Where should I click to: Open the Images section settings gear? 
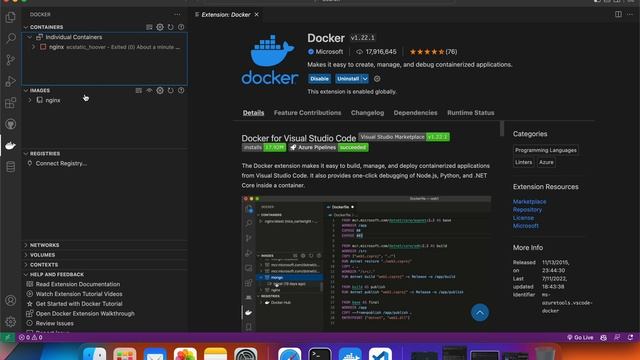pyautogui.click(x=160, y=90)
